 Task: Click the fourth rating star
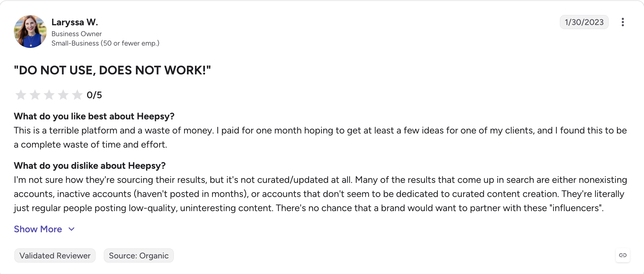coord(63,95)
